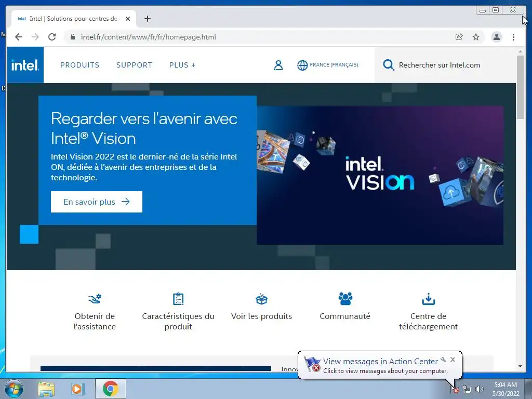Click the padlock site info icon
Image resolution: width=532 pixels, height=399 pixels.
pos(72,37)
